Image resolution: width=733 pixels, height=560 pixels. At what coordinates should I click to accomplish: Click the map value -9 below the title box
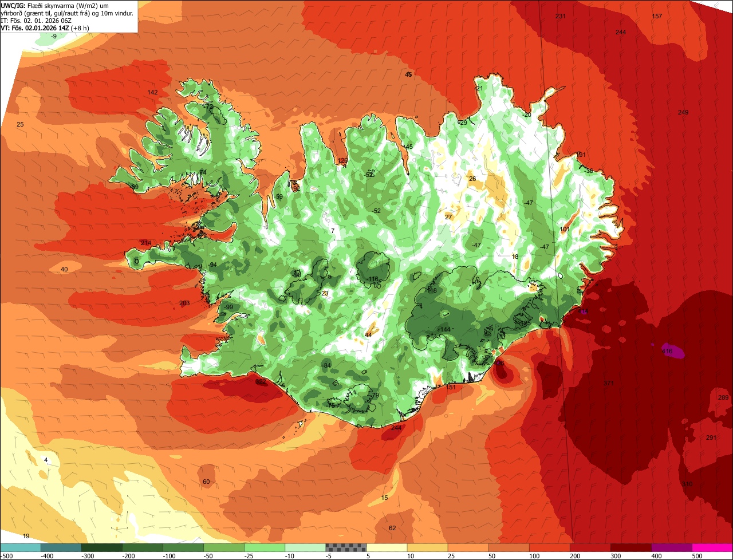53,36
